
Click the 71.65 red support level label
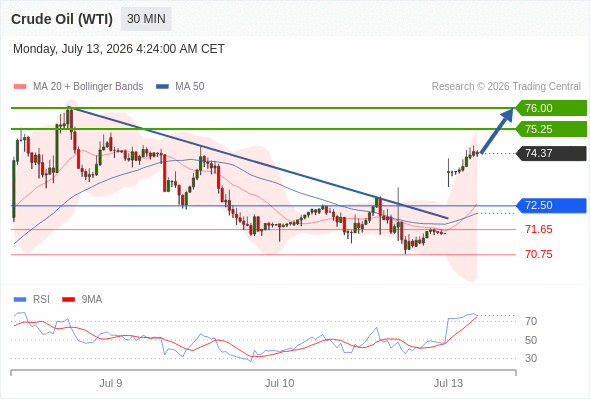pyautogui.click(x=539, y=229)
